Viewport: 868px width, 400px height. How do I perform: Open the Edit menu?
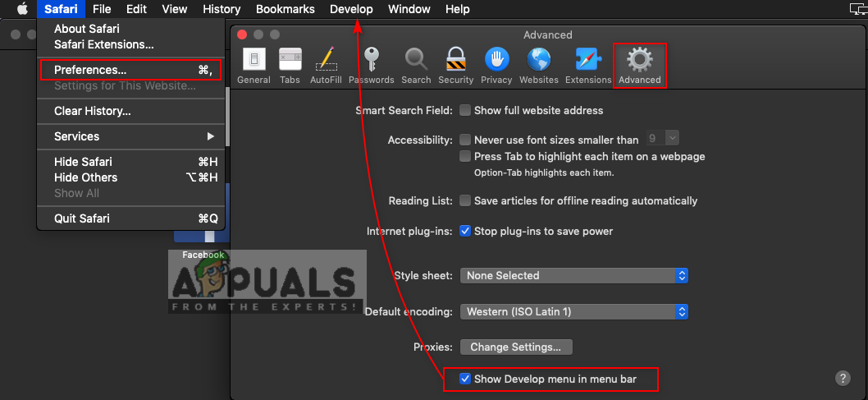click(136, 9)
